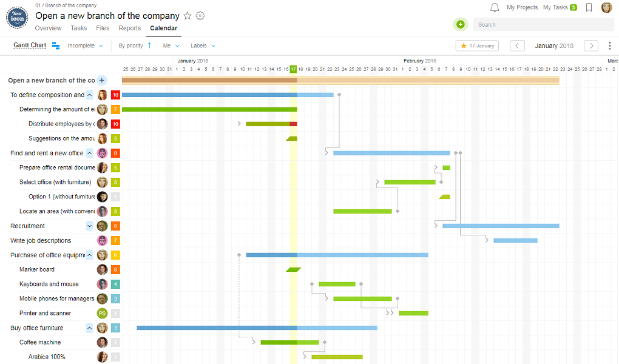Open the Labels filter dropdown
This screenshot has height=364, width=619.
click(x=203, y=45)
